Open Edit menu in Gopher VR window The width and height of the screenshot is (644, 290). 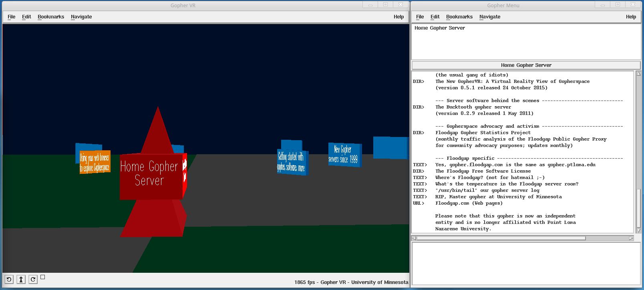pos(26,17)
